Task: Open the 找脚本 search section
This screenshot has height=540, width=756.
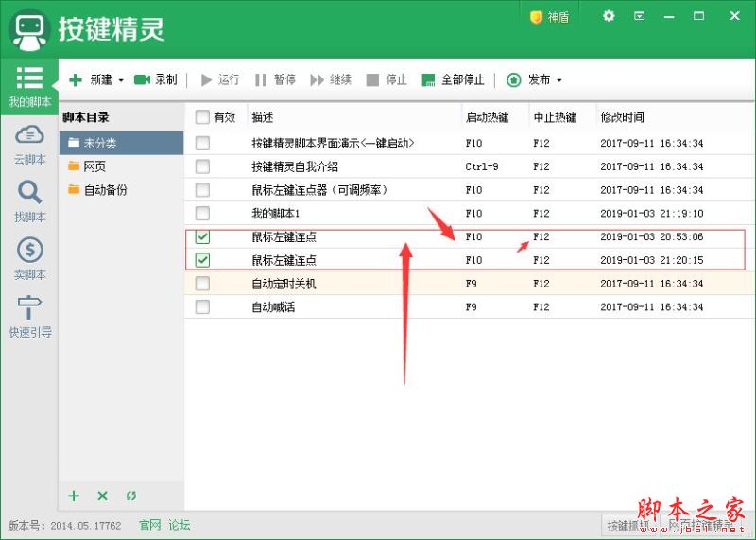Action: (x=29, y=202)
